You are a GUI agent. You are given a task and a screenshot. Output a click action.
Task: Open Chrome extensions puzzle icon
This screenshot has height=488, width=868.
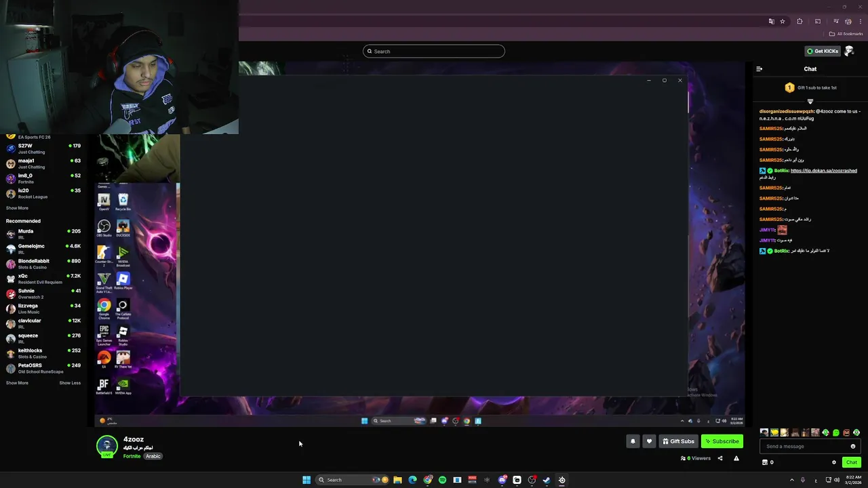(800, 22)
